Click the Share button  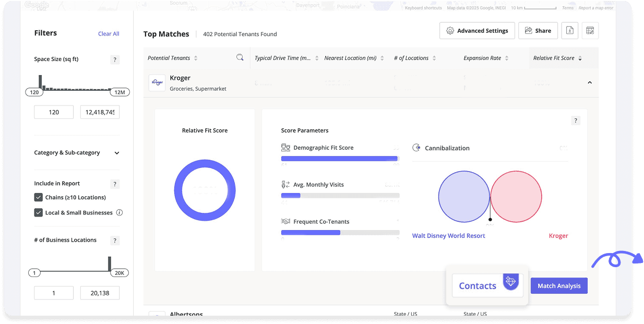click(538, 31)
